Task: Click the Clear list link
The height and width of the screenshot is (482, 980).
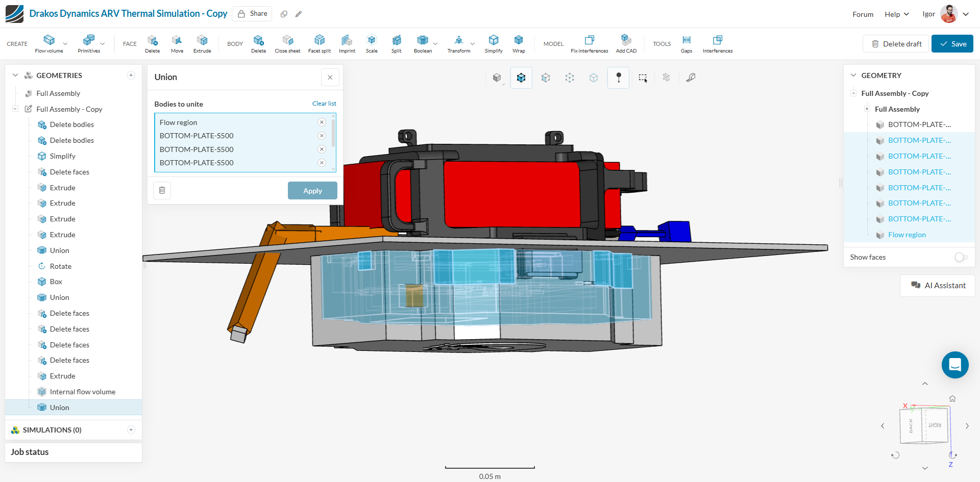Action: (x=324, y=104)
